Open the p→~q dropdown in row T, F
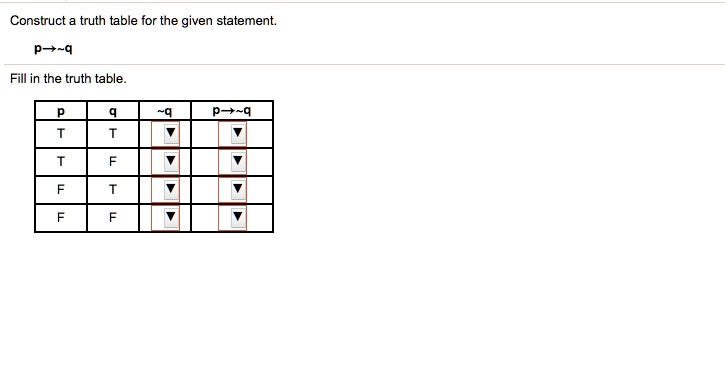The image size is (725, 367). pos(232,161)
